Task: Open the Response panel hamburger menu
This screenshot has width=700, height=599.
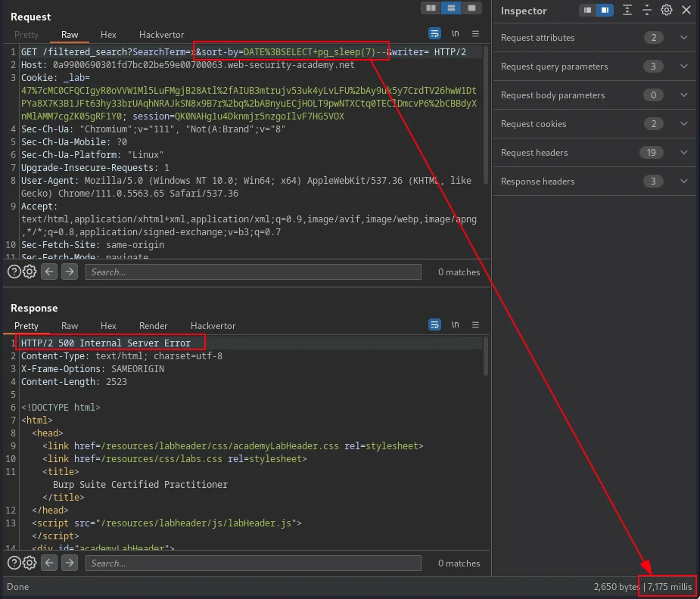Action: pos(475,325)
